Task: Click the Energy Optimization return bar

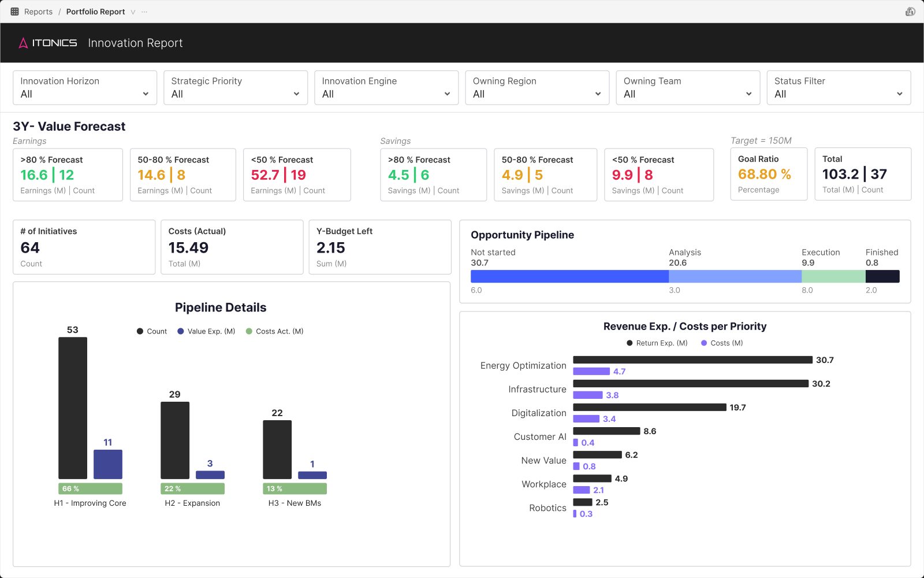Action: (692, 360)
